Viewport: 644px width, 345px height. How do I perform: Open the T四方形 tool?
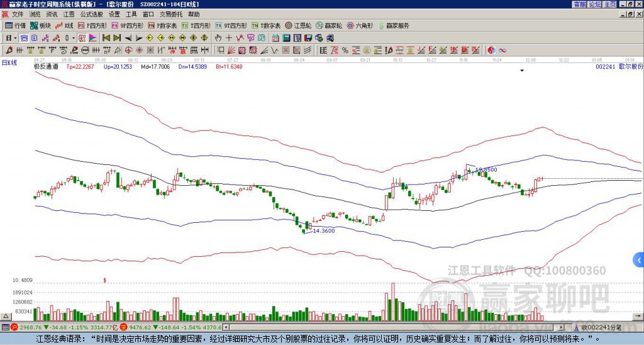tap(196, 25)
